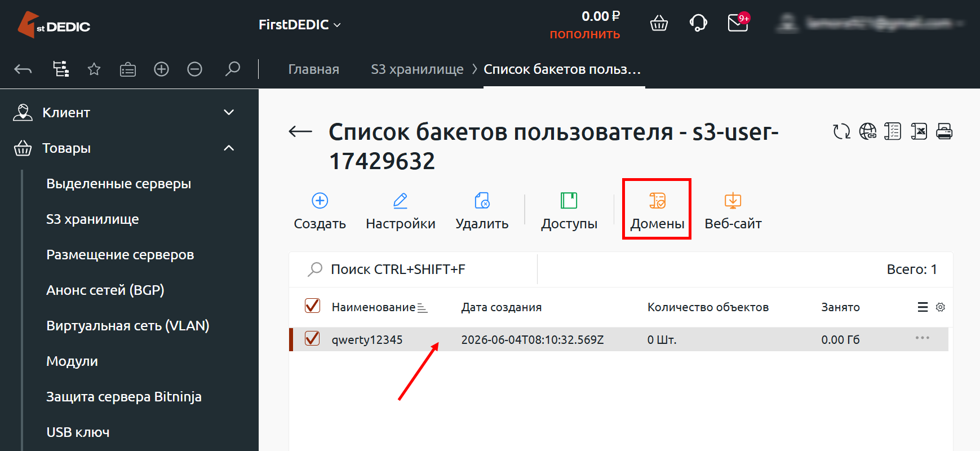The width and height of the screenshot is (980, 451).
Task: Click the Excel export icon
Action: click(919, 132)
